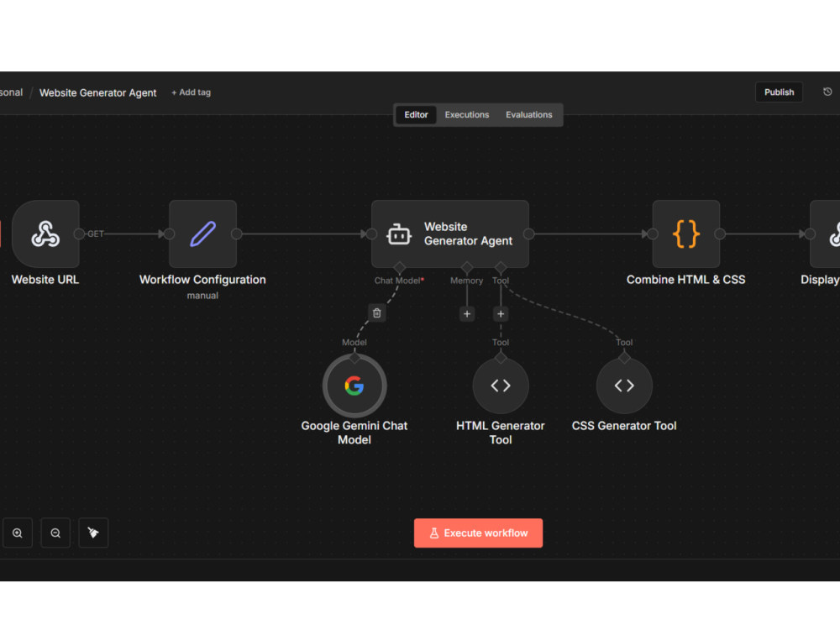Zoom out of the canvas

click(55, 533)
